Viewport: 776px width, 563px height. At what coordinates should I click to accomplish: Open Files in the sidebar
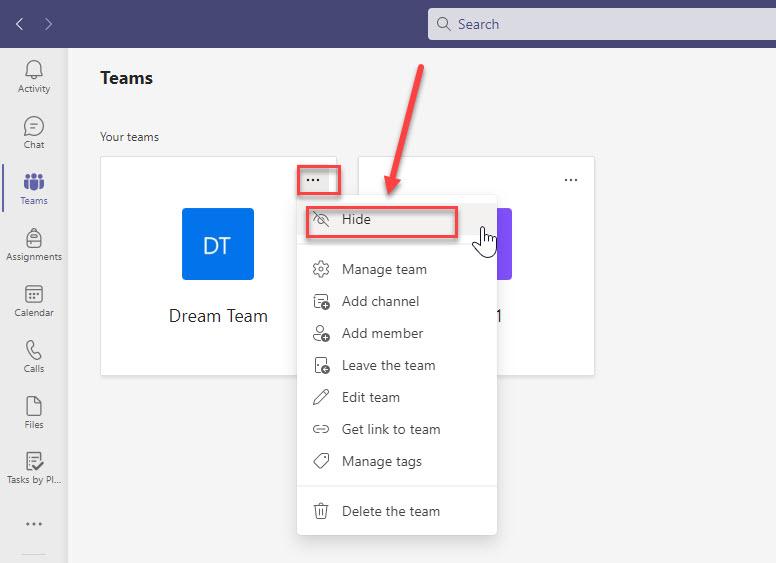pyautogui.click(x=34, y=412)
